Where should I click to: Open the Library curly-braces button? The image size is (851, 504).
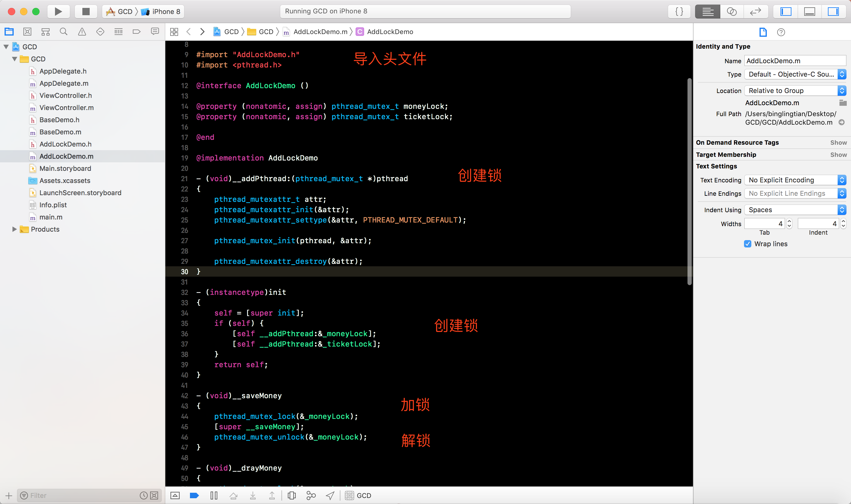coord(679,12)
